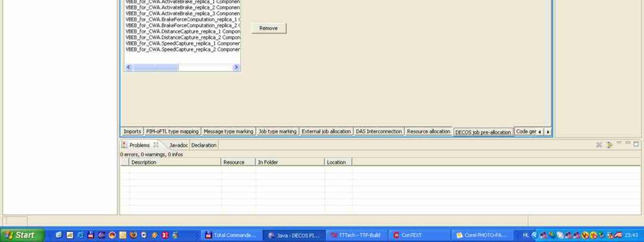Image resolution: width=644 pixels, height=242 pixels.
Task: Switch to the Imports tab
Action: (132, 131)
